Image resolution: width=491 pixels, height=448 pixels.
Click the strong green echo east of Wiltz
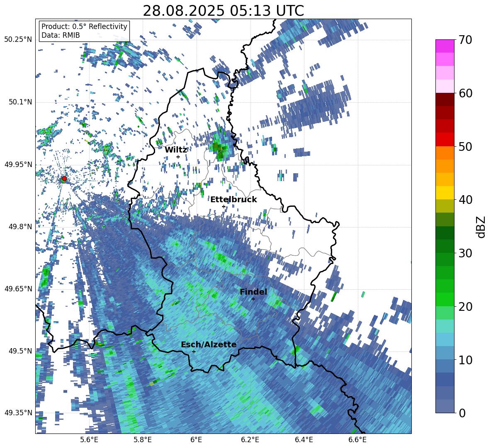coord(220,148)
